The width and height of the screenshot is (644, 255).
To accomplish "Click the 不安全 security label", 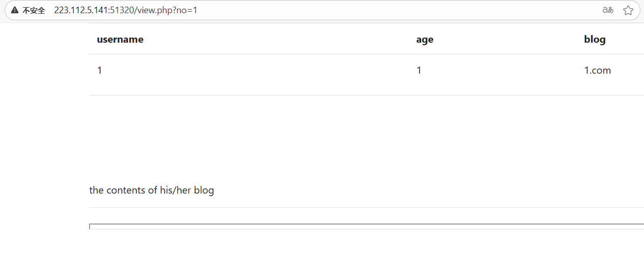I will [34, 10].
